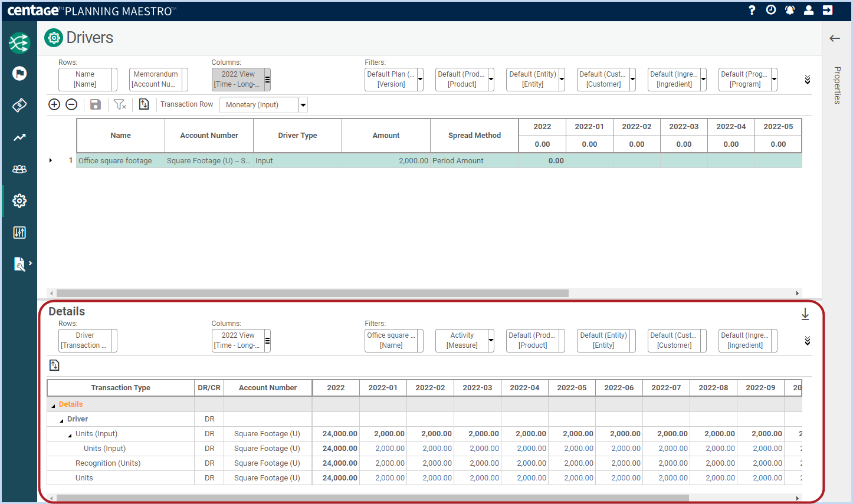Click the sidebar flag icon

click(x=19, y=74)
